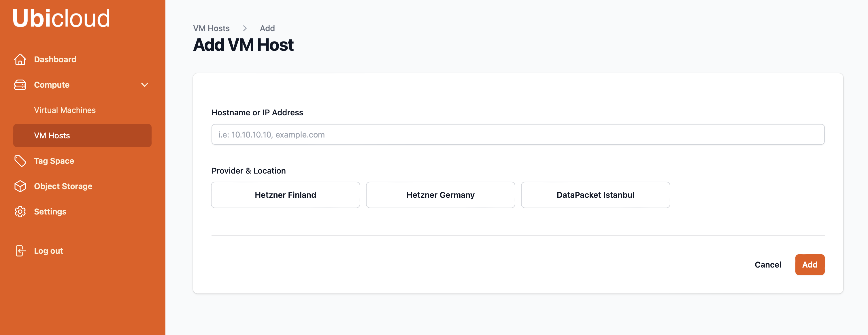The image size is (868, 335).
Task: Select the Virtual Machines sidebar entry
Action: pos(65,110)
